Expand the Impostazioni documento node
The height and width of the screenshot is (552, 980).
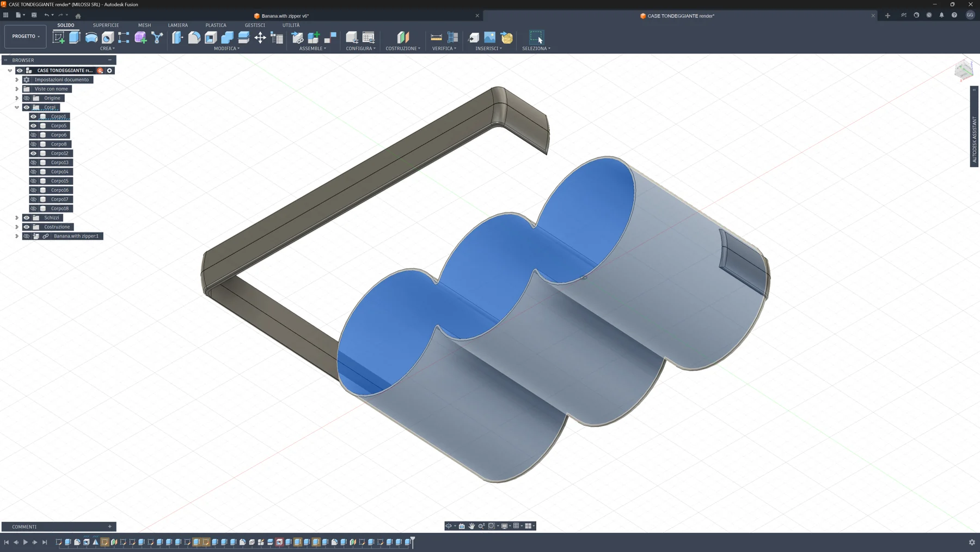click(x=17, y=80)
